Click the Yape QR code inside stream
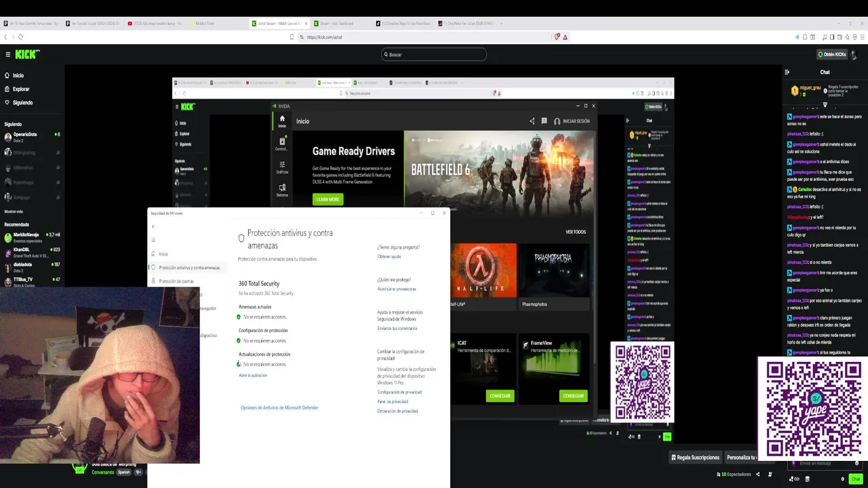Viewport: 868px width, 488px height. [x=642, y=382]
